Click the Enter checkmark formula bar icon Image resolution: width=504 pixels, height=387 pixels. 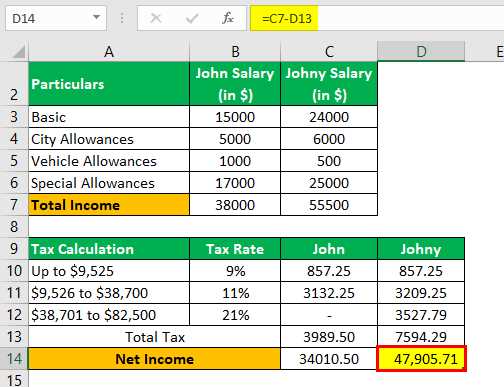192,18
